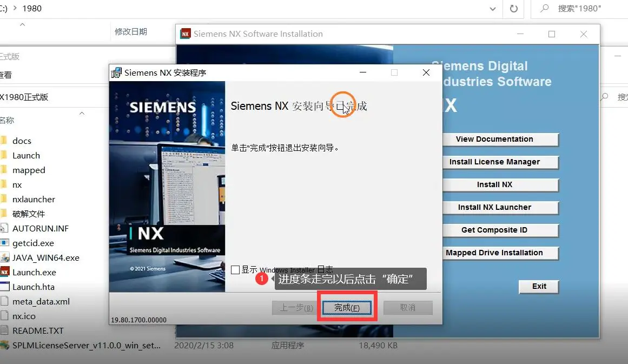Viewport: 628px width, 364px height.
Task: Select the Launch.exe file name
Action: pyautogui.click(x=34, y=272)
